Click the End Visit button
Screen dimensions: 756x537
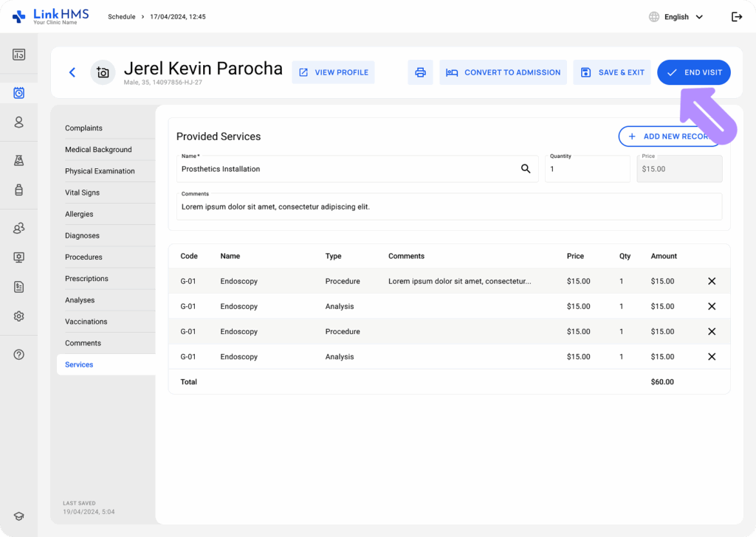(693, 72)
